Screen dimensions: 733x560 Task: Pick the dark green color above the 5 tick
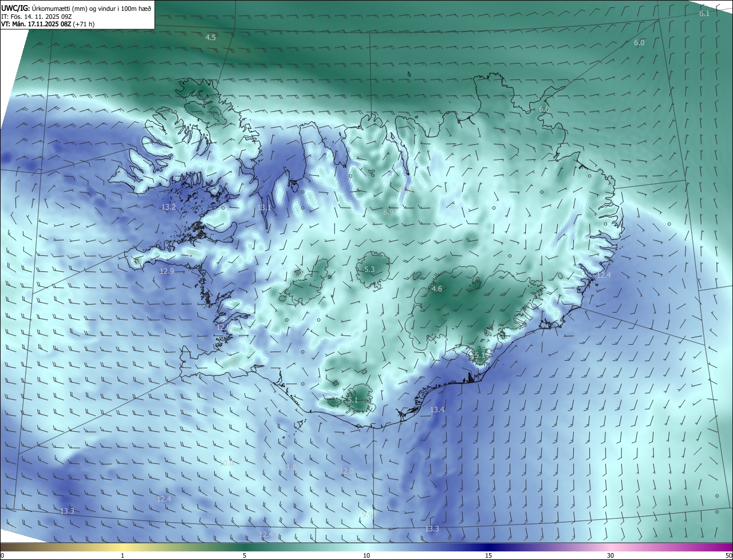click(245, 547)
